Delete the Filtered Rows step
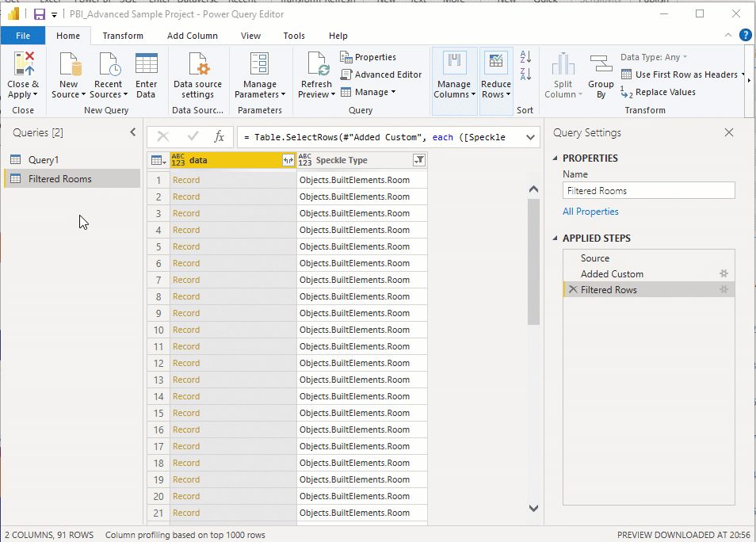The height and width of the screenshot is (542, 756). (575, 289)
